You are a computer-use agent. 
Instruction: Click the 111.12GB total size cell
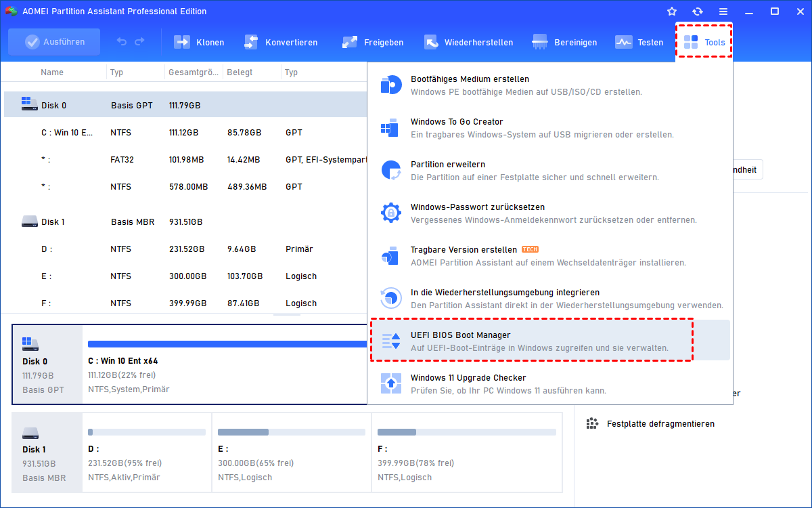click(x=189, y=133)
